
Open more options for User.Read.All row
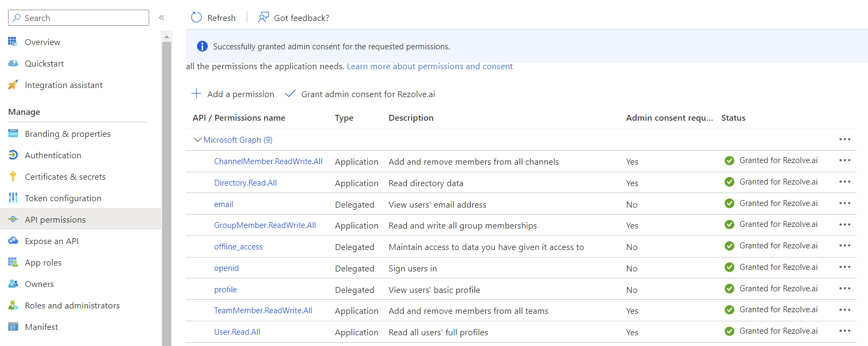(844, 331)
